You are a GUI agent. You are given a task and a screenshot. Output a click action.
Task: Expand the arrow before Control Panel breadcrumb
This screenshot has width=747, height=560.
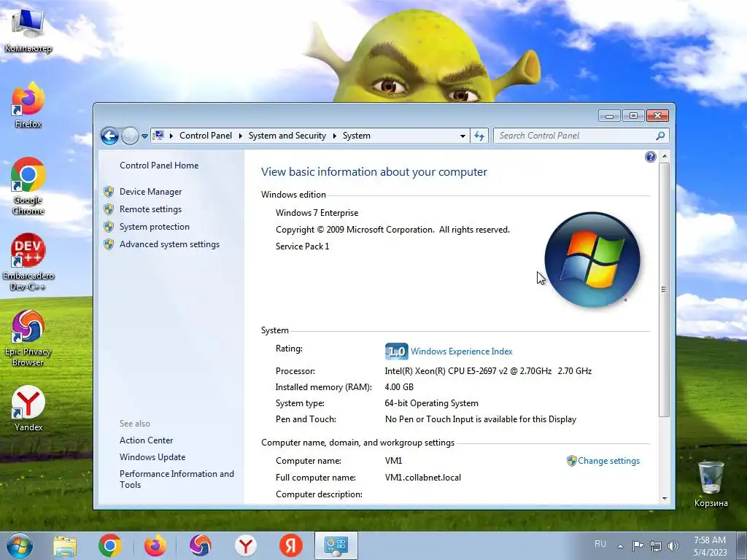(171, 136)
